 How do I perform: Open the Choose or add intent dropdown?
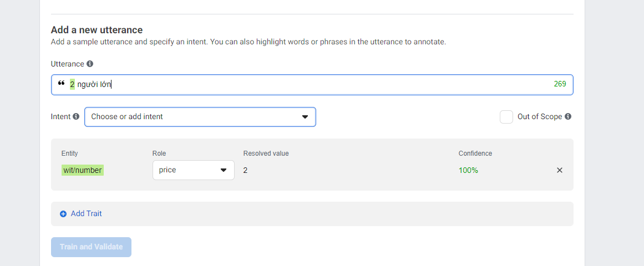(x=194, y=117)
